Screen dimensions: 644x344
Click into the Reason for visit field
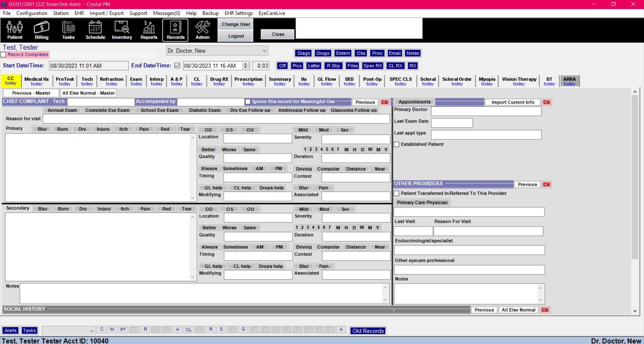pyautogui.click(x=216, y=119)
